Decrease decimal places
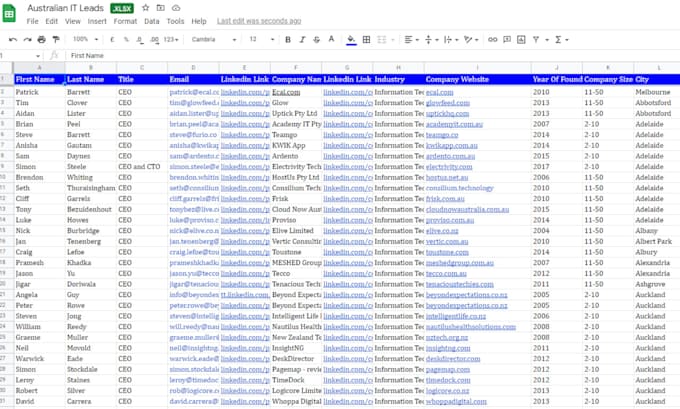 coord(140,39)
